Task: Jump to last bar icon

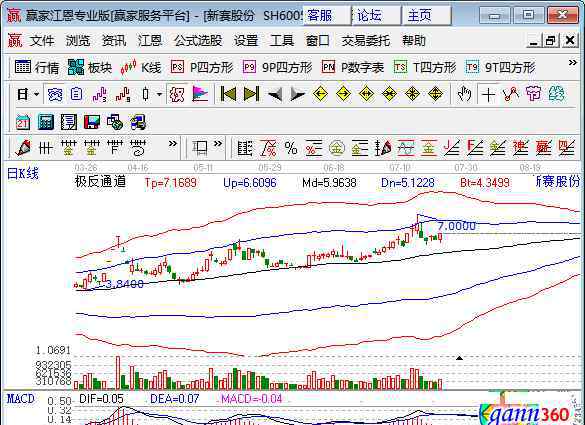Action: 251,94
